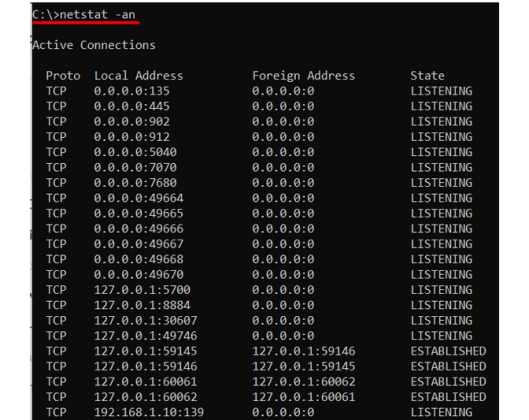Click local address 192.168.1.10:139
The height and width of the screenshot is (420, 529).
(149, 412)
